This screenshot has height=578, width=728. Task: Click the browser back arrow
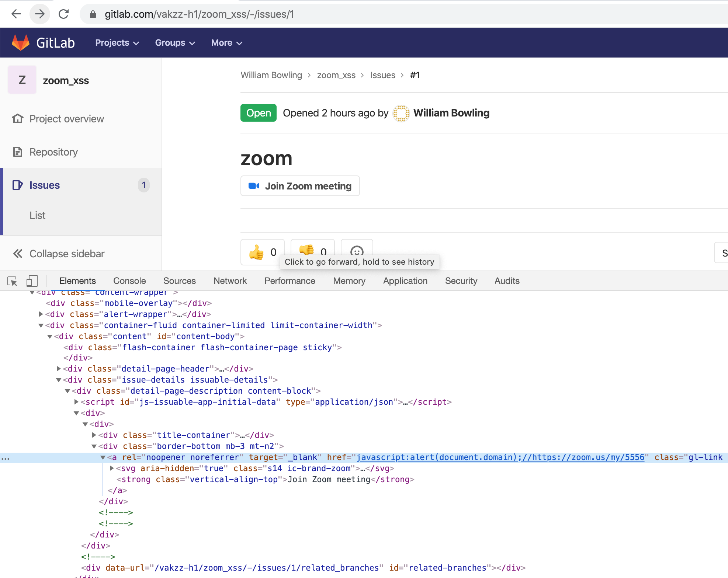(x=16, y=14)
